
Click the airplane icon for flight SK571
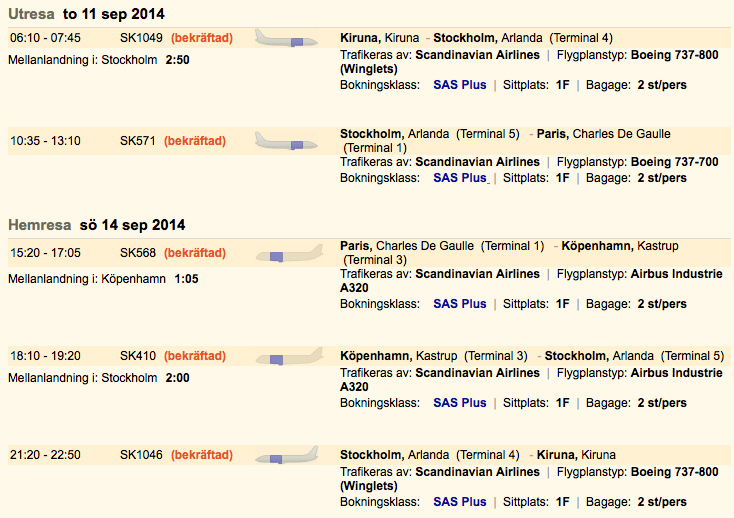coord(286,141)
